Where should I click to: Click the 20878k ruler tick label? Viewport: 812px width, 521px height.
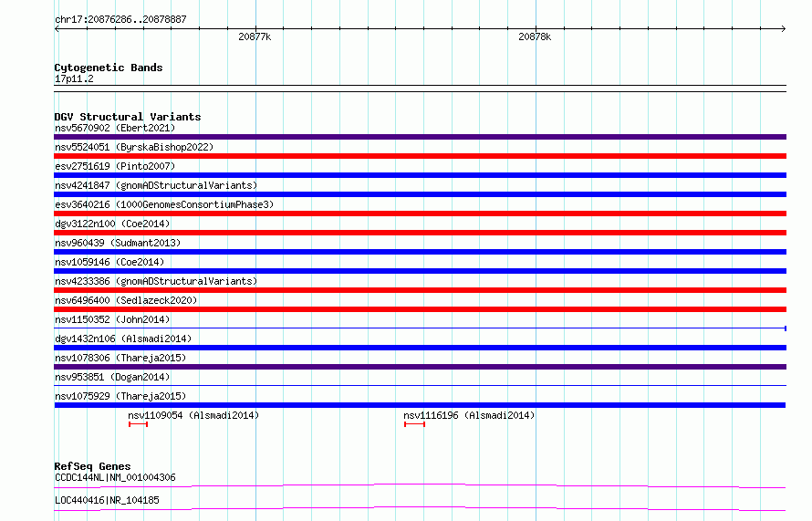[x=535, y=36]
